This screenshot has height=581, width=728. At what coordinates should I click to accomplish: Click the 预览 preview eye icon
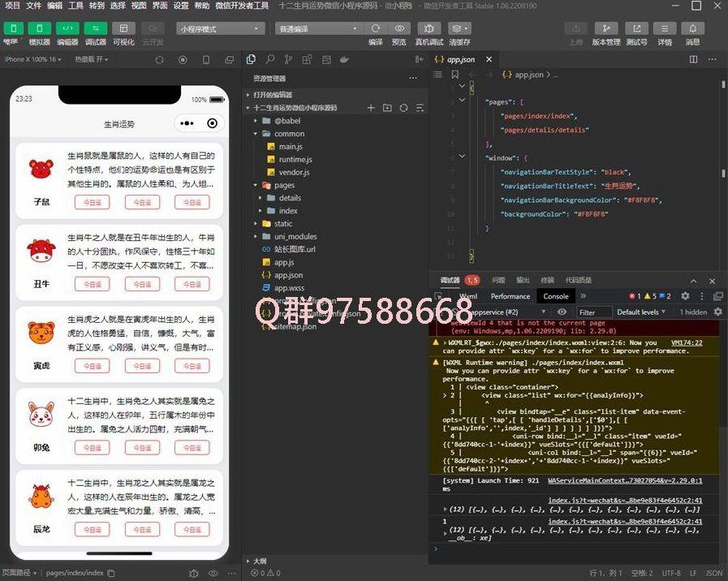tap(398, 28)
